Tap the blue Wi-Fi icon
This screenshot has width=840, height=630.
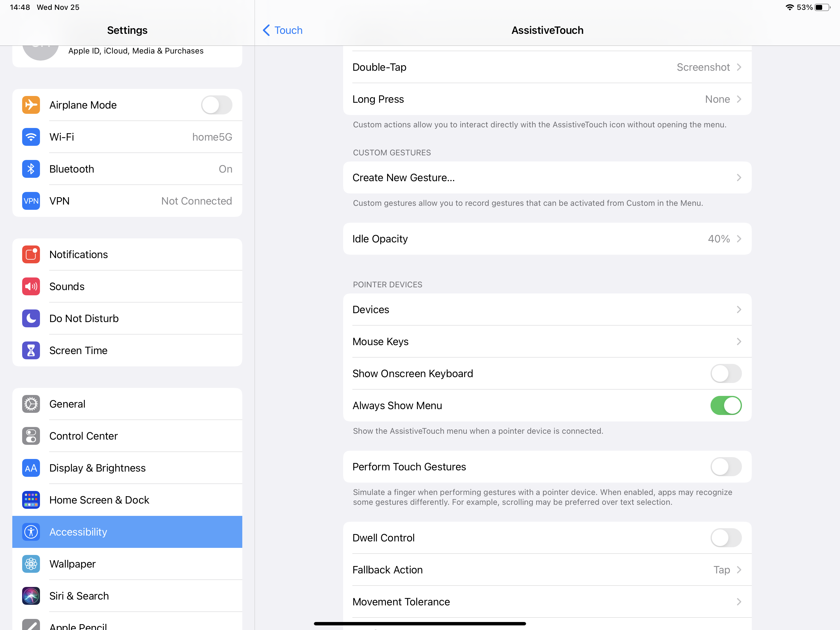[31, 137]
